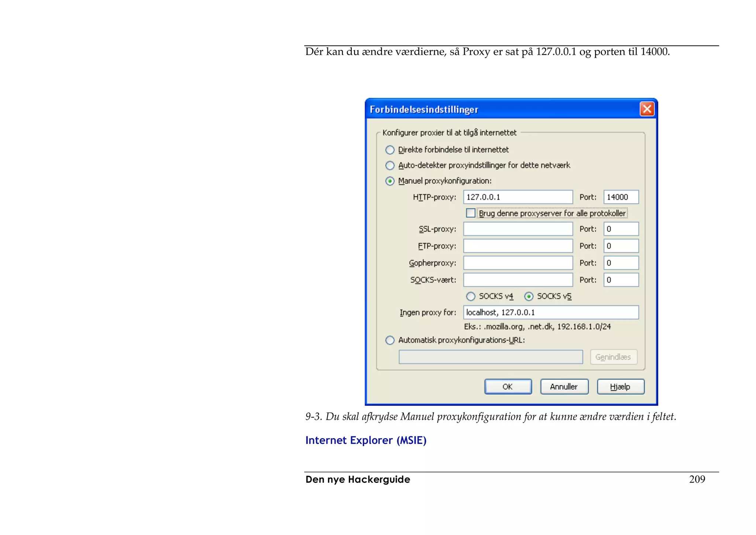Click the FTP-proxy address field
The image size is (756, 535).
[518, 246]
